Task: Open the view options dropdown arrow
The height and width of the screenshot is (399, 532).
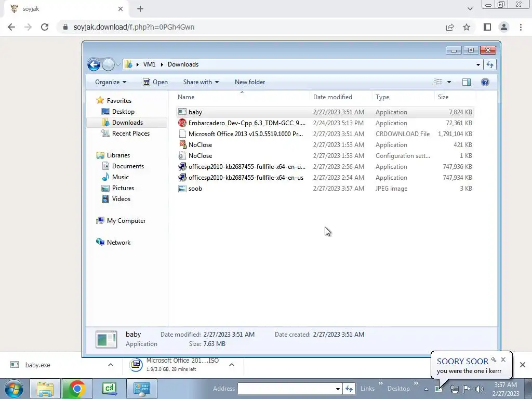Action: tap(449, 82)
